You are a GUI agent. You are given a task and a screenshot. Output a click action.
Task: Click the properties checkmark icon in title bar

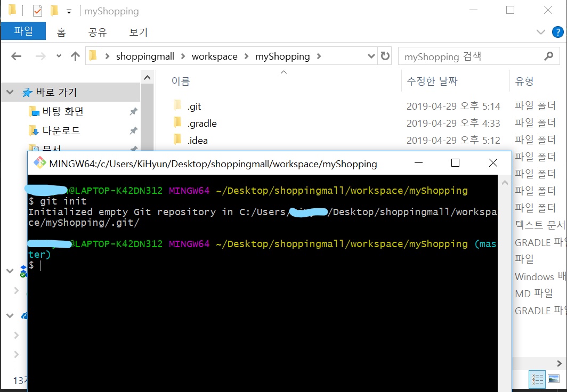(37, 11)
